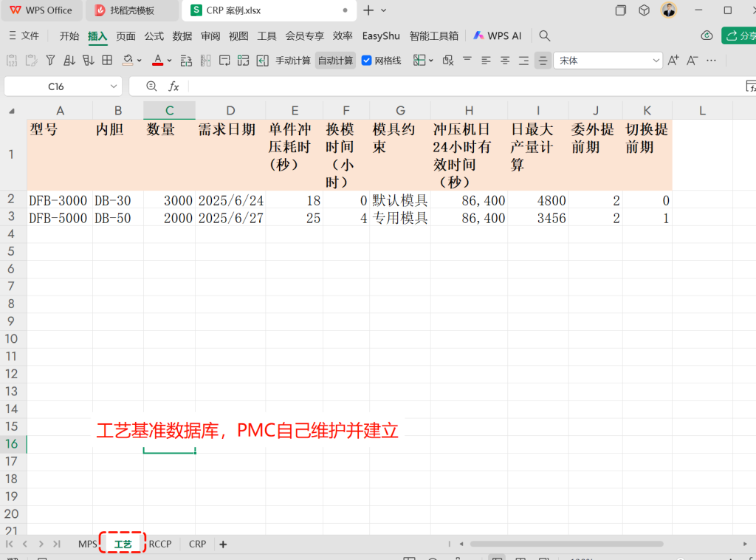Click cell containing 专用模具
This screenshot has width=756, height=560.
pyautogui.click(x=400, y=218)
